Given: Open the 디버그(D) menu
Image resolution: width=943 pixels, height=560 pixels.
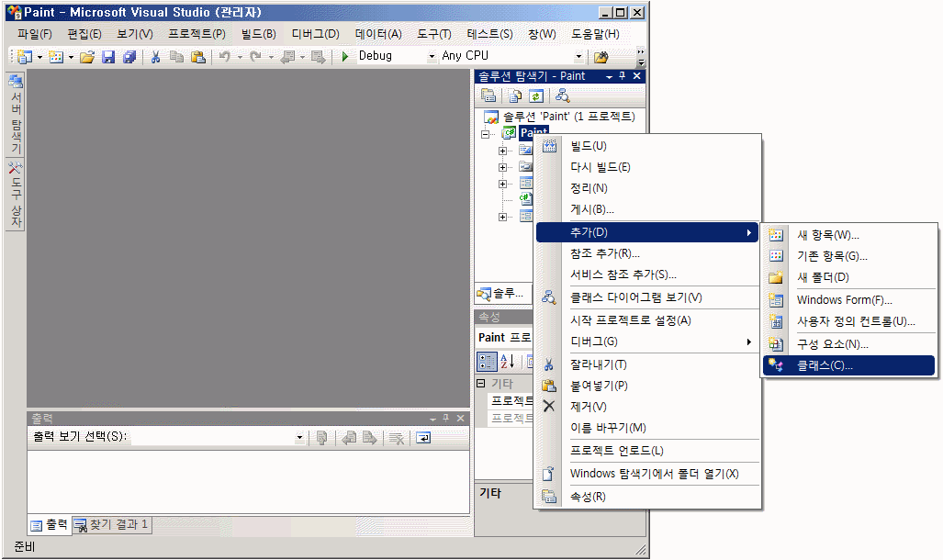Looking at the screenshot, I should (315, 34).
